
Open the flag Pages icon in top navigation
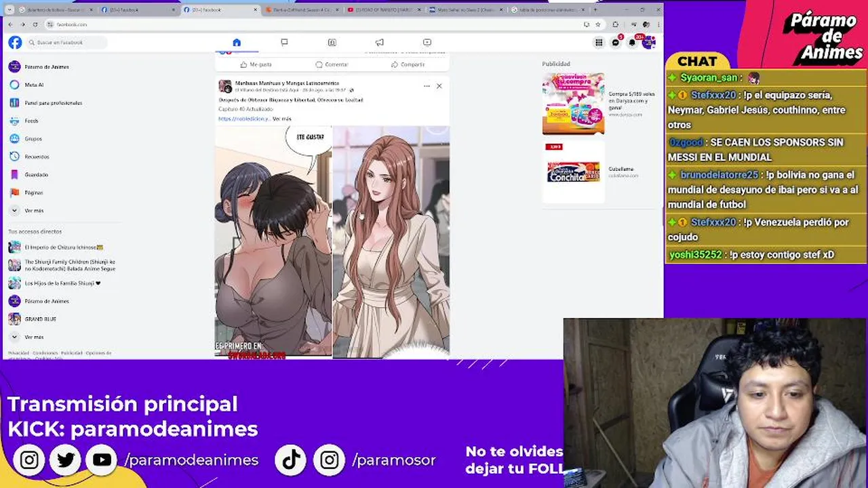[x=284, y=42]
